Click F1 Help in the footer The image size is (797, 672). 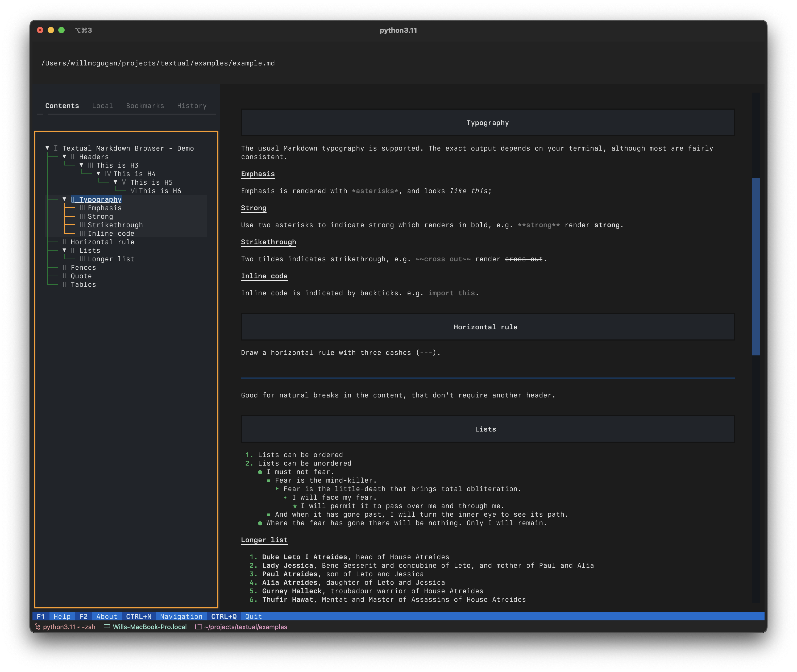[54, 616]
